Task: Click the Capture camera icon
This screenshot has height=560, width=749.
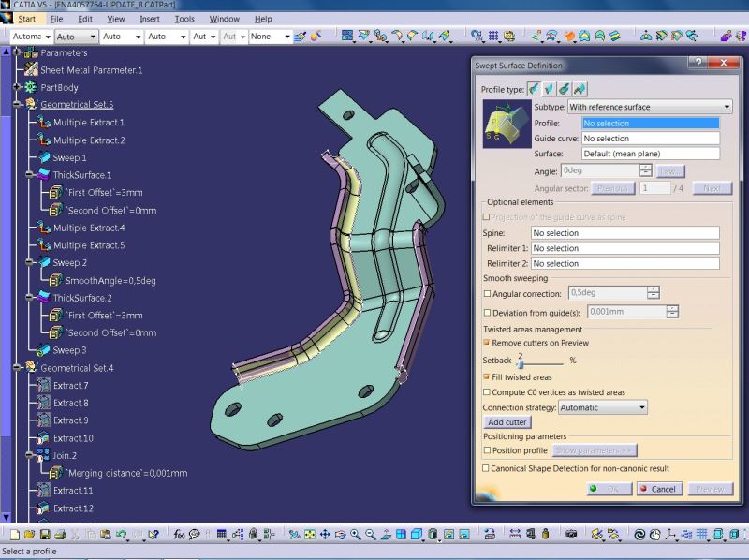Action: coord(571,534)
